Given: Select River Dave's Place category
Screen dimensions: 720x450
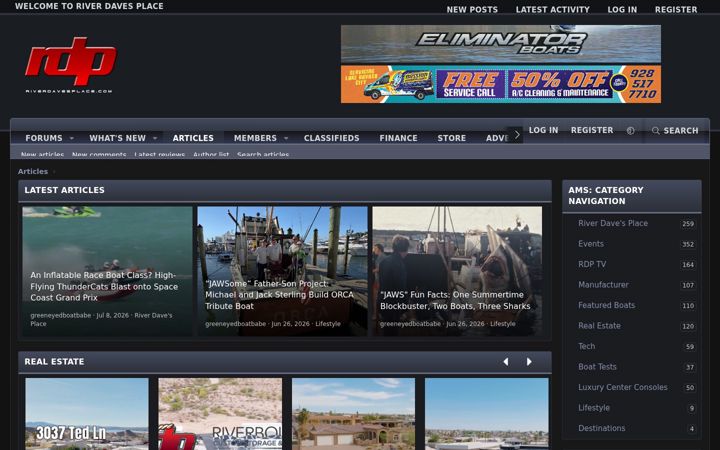Looking at the screenshot, I should pos(613,224).
